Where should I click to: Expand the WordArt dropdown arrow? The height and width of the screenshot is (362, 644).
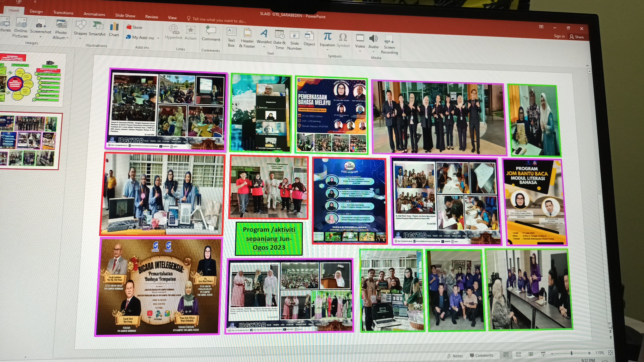(x=264, y=47)
